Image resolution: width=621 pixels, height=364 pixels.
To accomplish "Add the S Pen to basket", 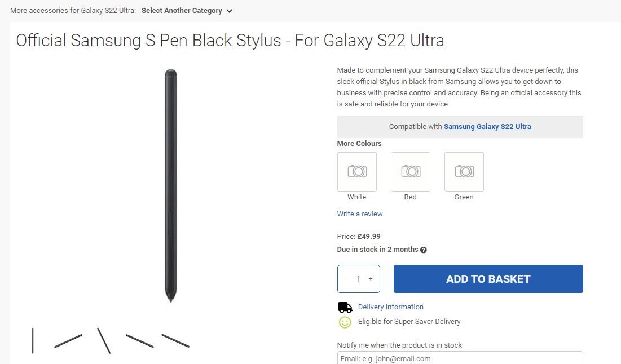I will pyautogui.click(x=488, y=279).
